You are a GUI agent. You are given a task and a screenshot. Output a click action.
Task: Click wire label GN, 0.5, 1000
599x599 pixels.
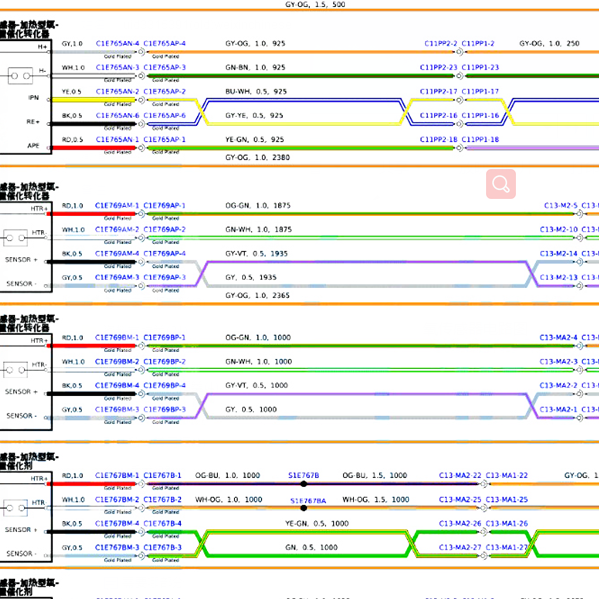pos(311,547)
